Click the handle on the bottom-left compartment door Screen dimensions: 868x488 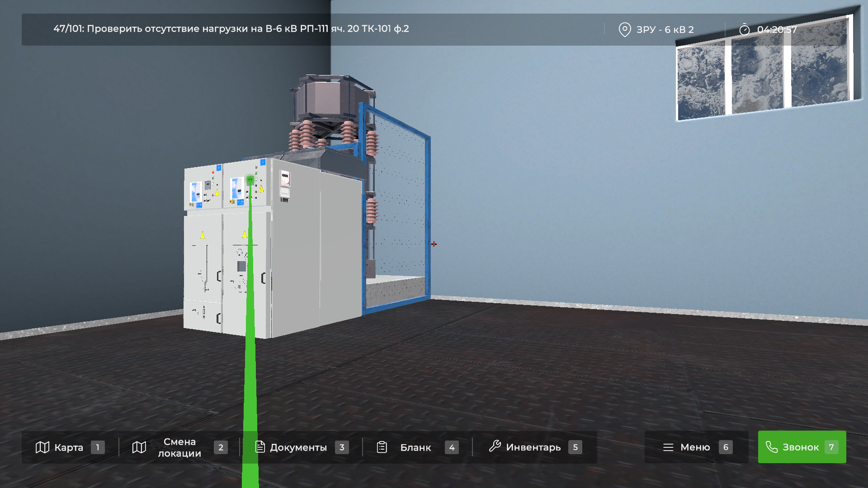coord(218,319)
